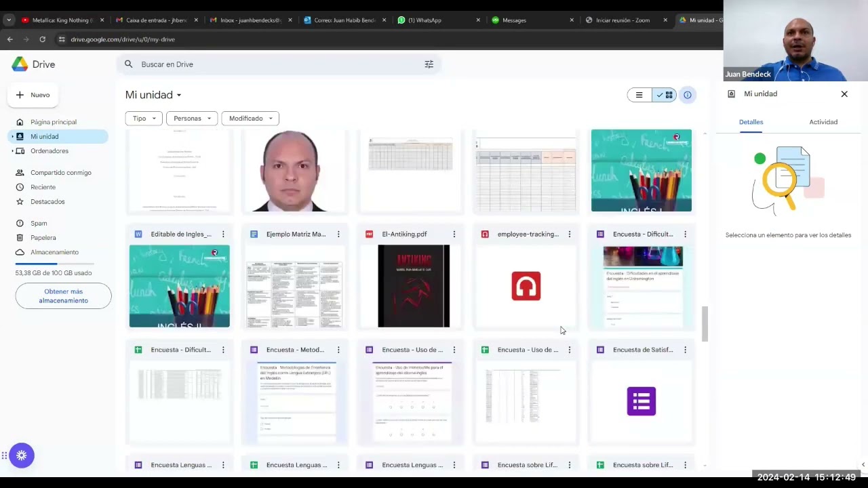Image resolution: width=868 pixels, height=488 pixels.
Task: Open the Detalles tab
Action: tap(751, 122)
